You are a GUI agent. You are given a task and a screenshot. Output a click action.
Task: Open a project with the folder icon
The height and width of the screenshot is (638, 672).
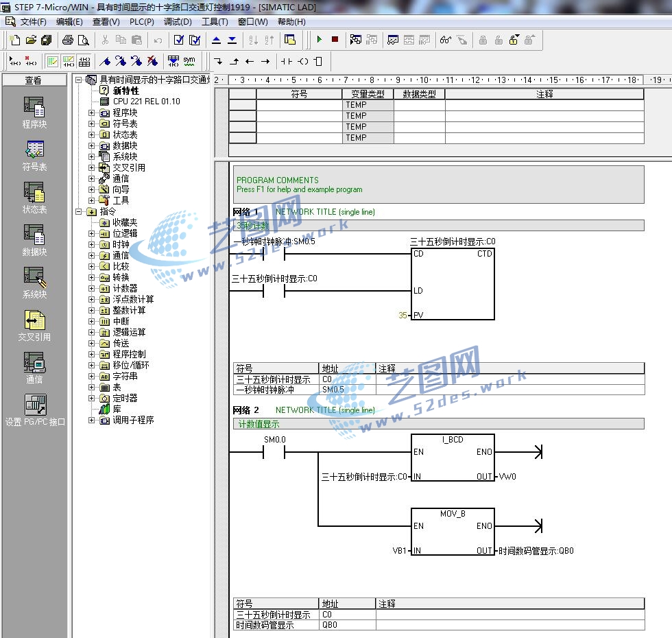31,40
